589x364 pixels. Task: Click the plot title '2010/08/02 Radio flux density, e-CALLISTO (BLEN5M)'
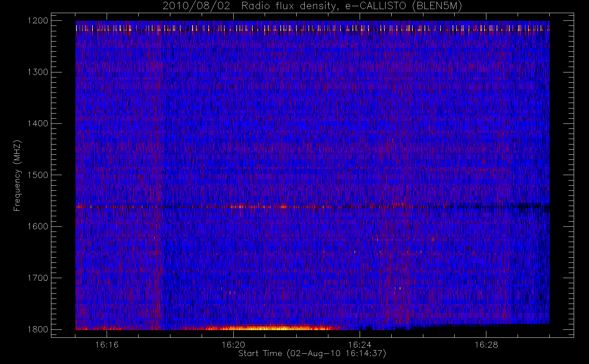pyautogui.click(x=312, y=6)
